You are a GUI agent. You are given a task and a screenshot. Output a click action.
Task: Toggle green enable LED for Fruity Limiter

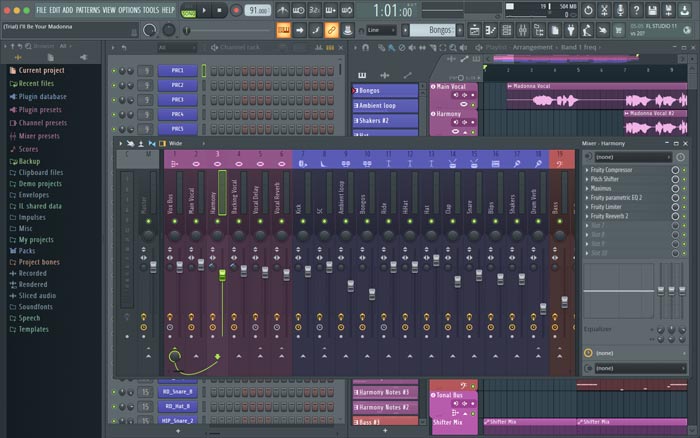coord(684,207)
